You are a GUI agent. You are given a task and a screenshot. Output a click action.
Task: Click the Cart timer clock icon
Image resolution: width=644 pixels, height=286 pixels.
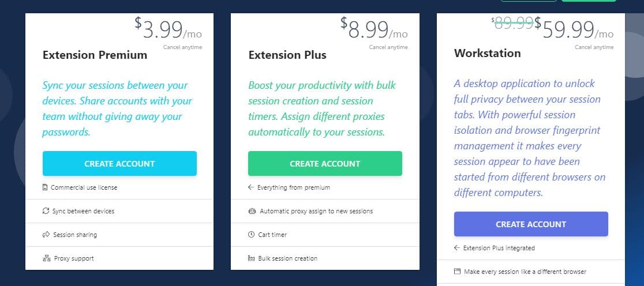coord(252,235)
